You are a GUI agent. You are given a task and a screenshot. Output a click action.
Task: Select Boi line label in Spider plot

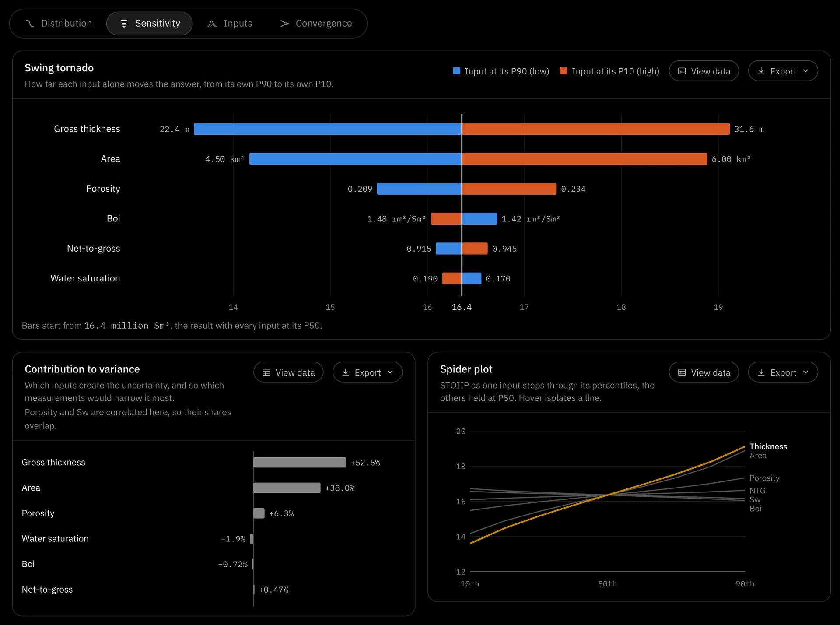[x=755, y=509]
